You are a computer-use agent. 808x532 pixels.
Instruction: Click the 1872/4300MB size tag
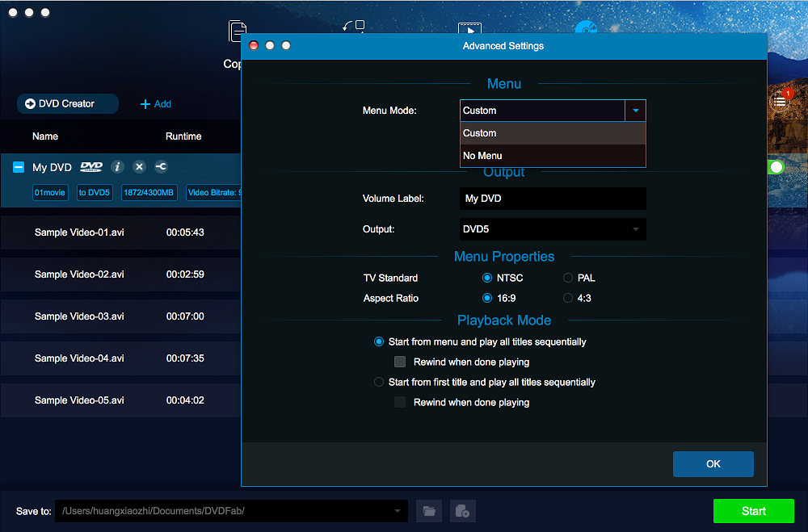149,193
